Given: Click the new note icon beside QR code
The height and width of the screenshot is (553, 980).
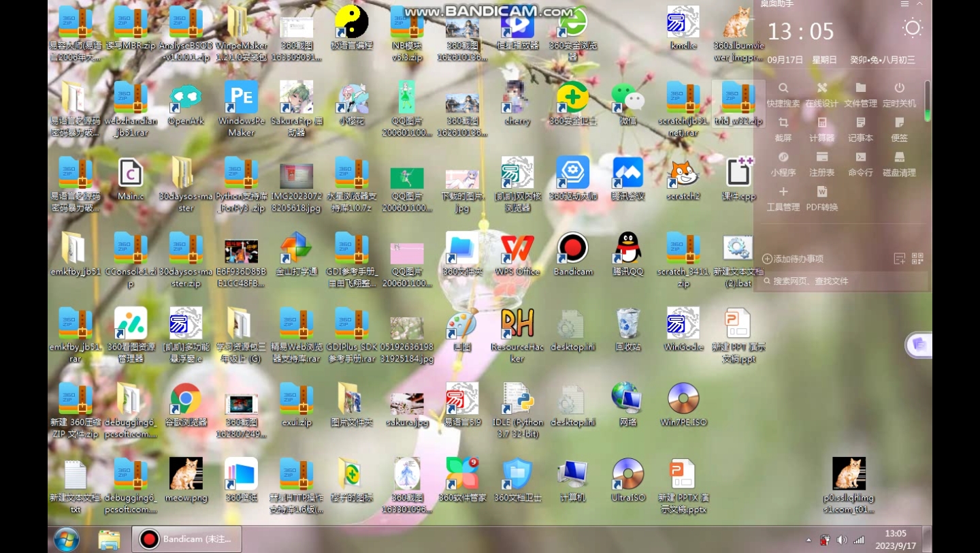Looking at the screenshot, I should pos(899,259).
